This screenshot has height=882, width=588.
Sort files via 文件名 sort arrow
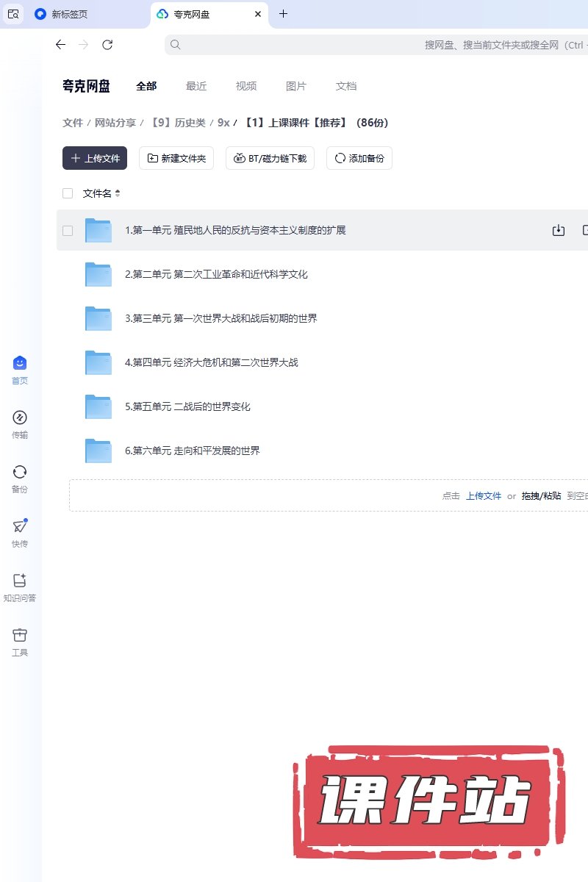pyautogui.click(x=118, y=193)
